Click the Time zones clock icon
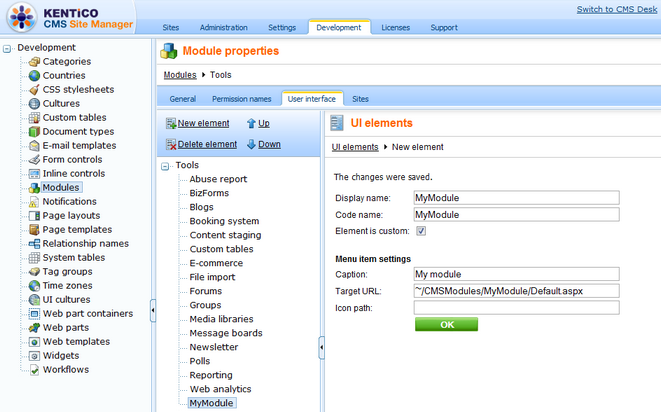The image size is (661, 412). coord(34,286)
